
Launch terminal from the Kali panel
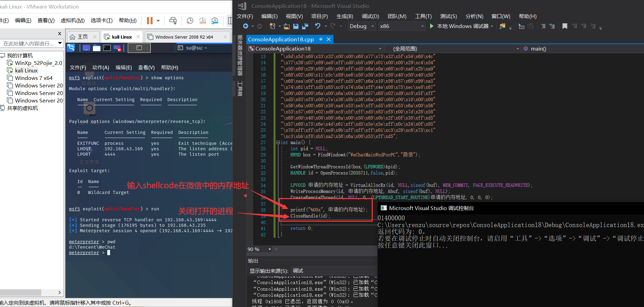107,48
